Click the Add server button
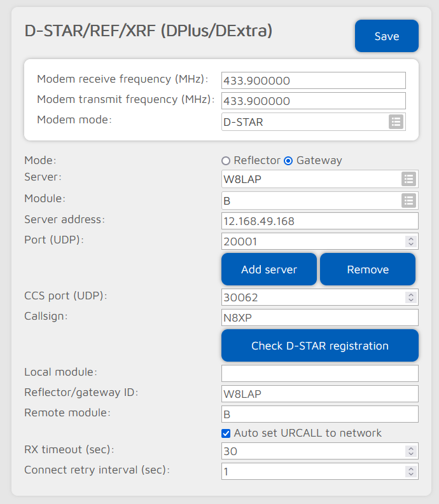 [268, 269]
